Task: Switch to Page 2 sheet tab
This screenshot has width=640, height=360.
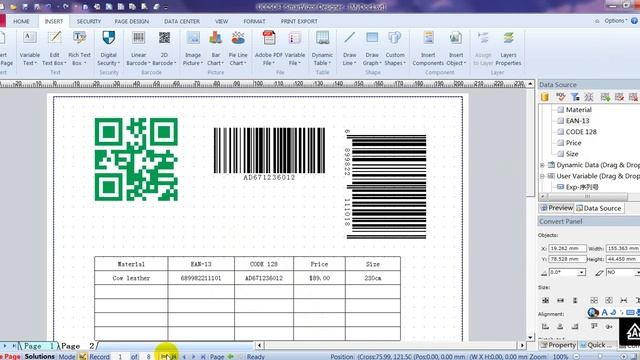Action: 78,346
